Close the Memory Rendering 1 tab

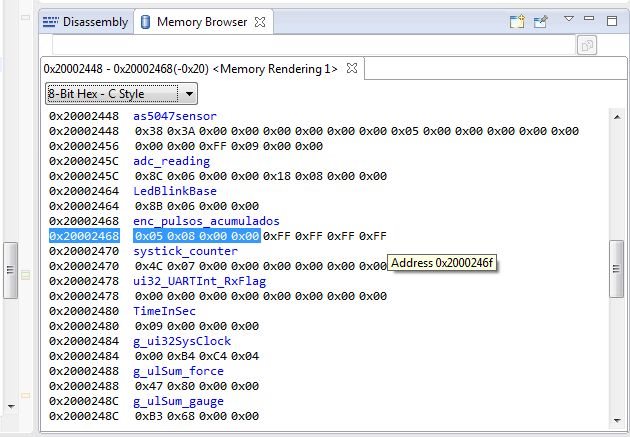click(352, 68)
